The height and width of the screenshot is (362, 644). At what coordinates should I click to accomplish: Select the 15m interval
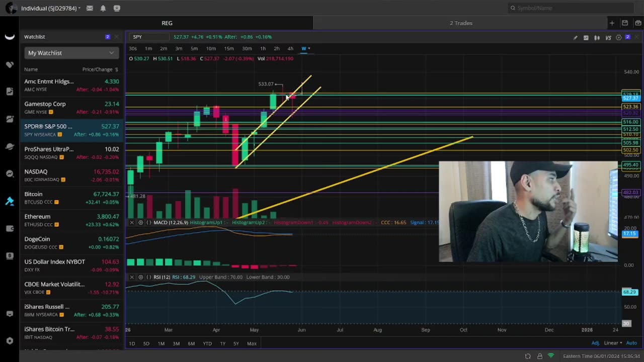(x=229, y=49)
